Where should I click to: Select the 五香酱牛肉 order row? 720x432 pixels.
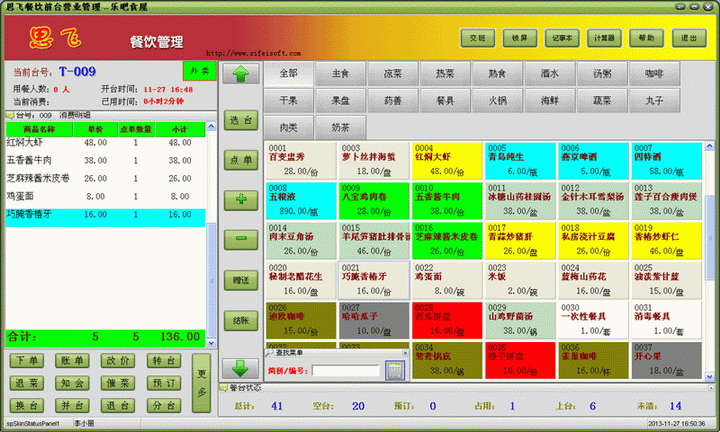106,161
